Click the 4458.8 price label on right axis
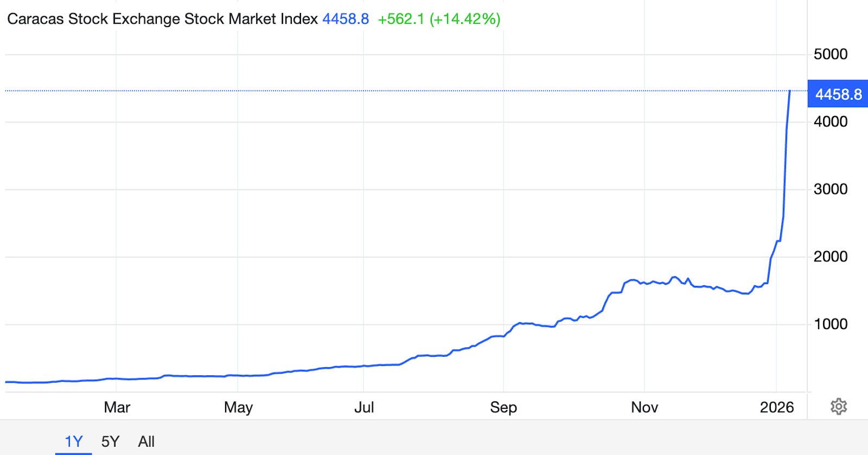Image resolution: width=868 pixels, height=455 pixels. 838,94
